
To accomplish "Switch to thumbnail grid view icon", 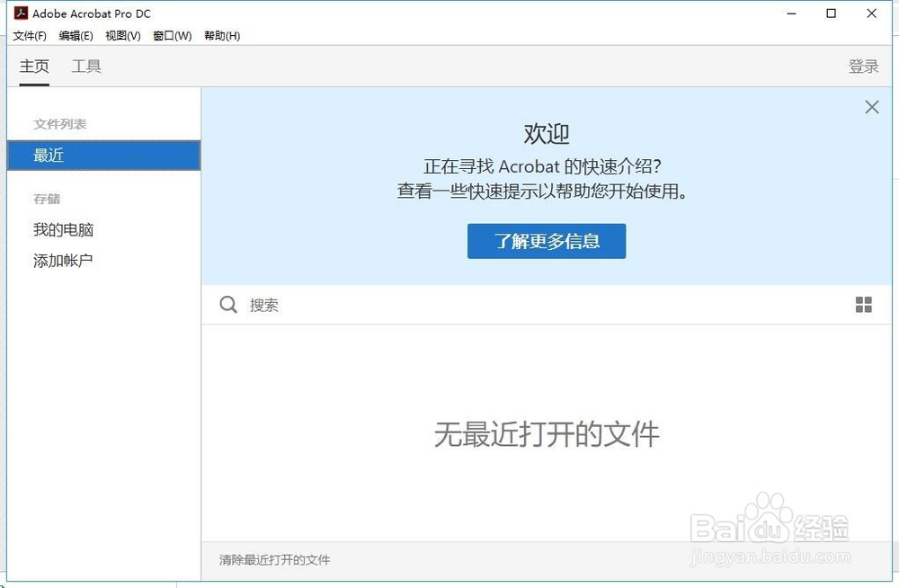I will click(863, 305).
